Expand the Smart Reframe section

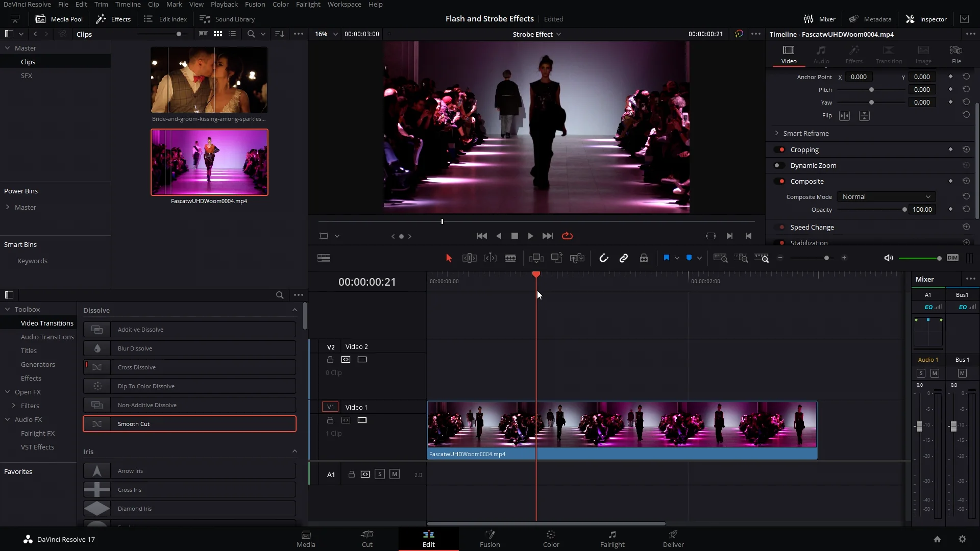777,133
